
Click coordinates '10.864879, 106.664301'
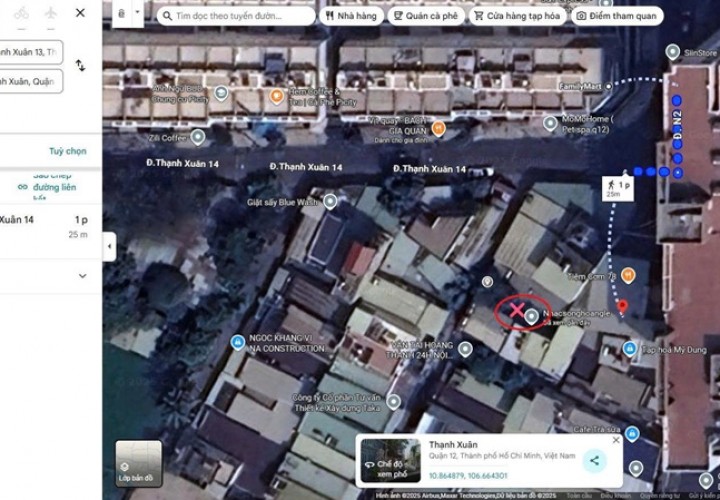468,476
